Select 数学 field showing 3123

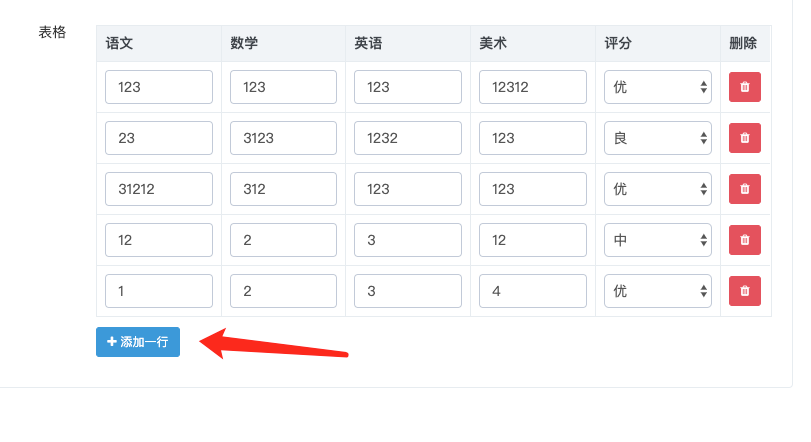point(283,138)
